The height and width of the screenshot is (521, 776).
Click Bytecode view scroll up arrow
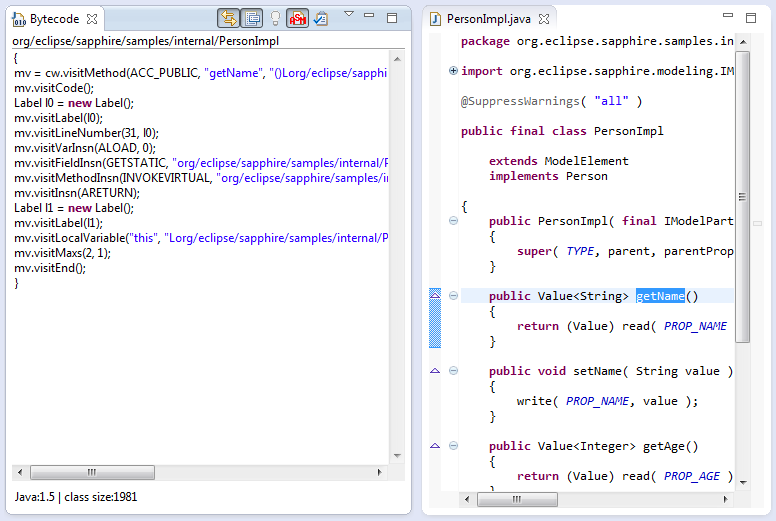[x=397, y=59]
